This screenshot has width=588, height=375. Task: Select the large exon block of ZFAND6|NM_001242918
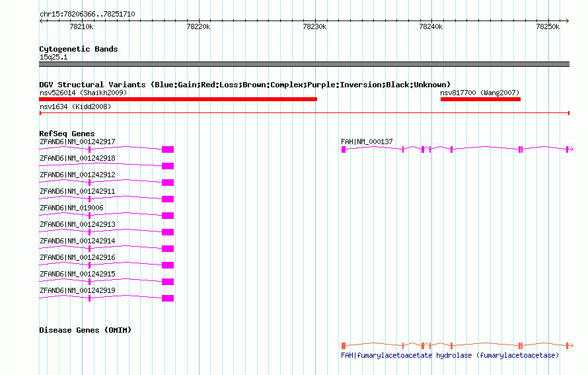[x=168, y=166]
